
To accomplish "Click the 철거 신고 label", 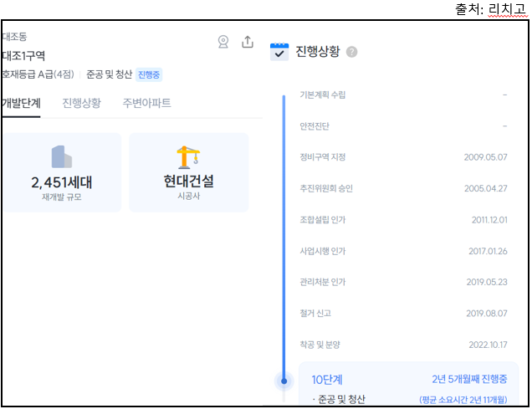I will tap(315, 313).
